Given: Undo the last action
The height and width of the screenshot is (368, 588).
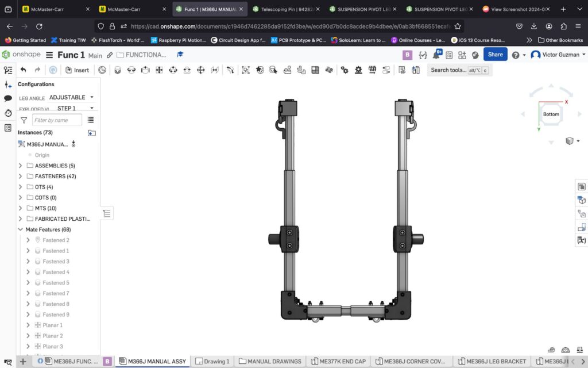Looking at the screenshot, I should pyautogui.click(x=24, y=70).
